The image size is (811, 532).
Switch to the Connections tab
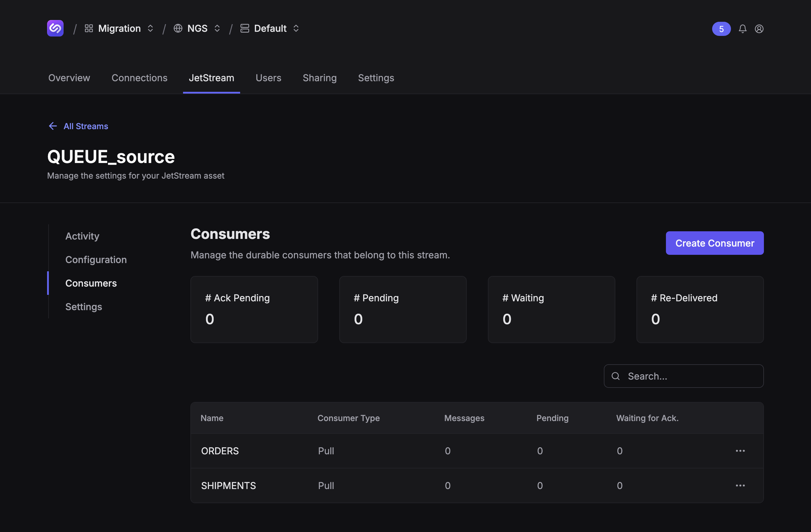139,78
